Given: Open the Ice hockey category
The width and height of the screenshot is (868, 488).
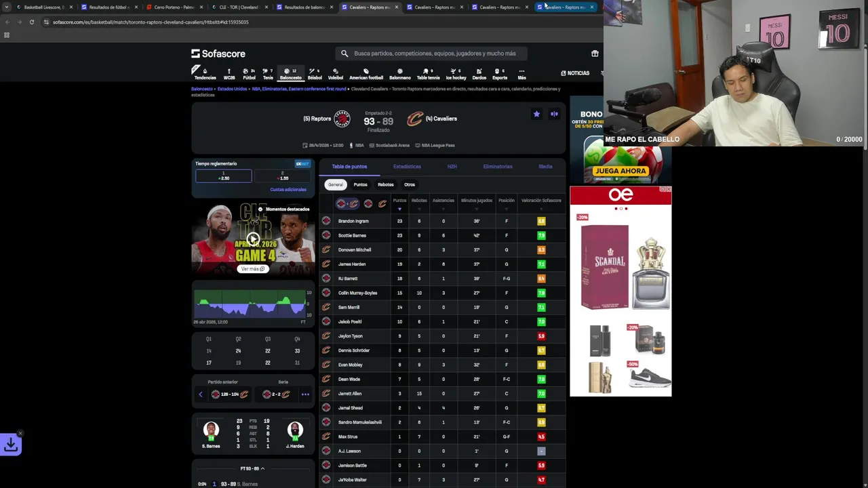Looking at the screenshot, I should 456,74.
